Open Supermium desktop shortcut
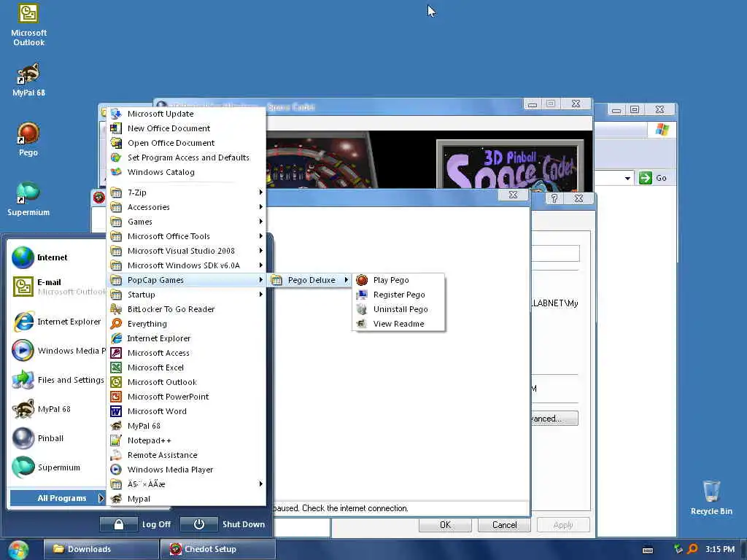 click(28, 199)
